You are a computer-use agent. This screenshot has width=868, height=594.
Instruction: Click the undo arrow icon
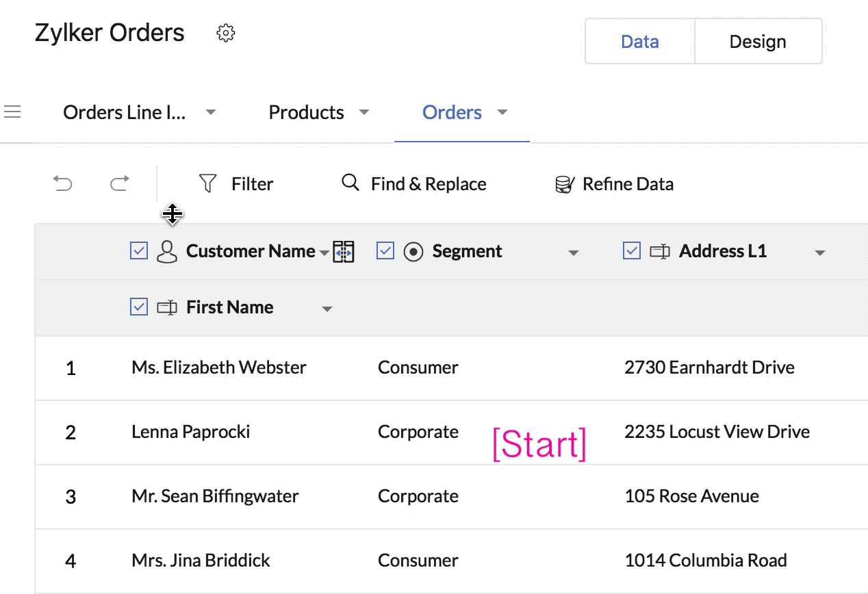[x=63, y=183]
